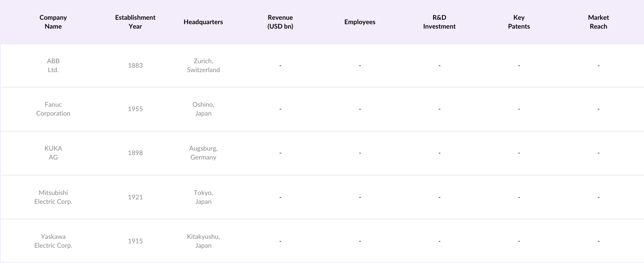Click the Mitsubishi Electric Corp. cell
Image resolution: width=644 pixels, height=263 pixels.
[x=53, y=197]
